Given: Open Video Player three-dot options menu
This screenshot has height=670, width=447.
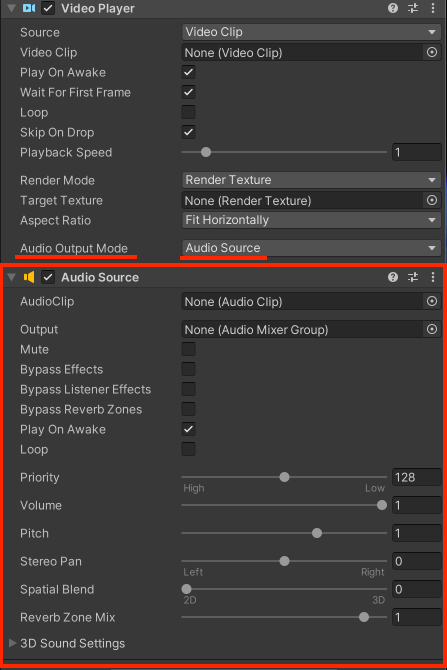Looking at the screenshot, I should click(x=433, y=8).
